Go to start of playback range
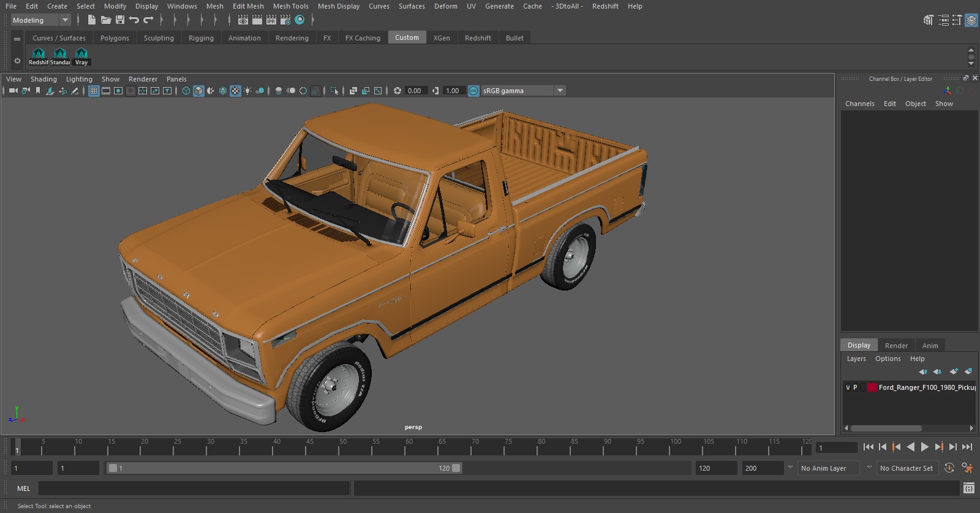Screen dimensions: 980x513 click(869, 447)
